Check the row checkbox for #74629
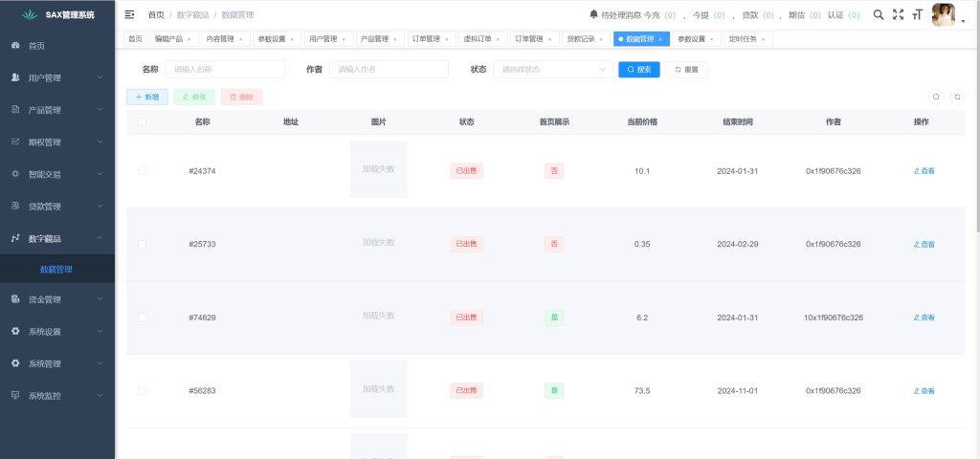The image size is (980, 459). [142, 317]
